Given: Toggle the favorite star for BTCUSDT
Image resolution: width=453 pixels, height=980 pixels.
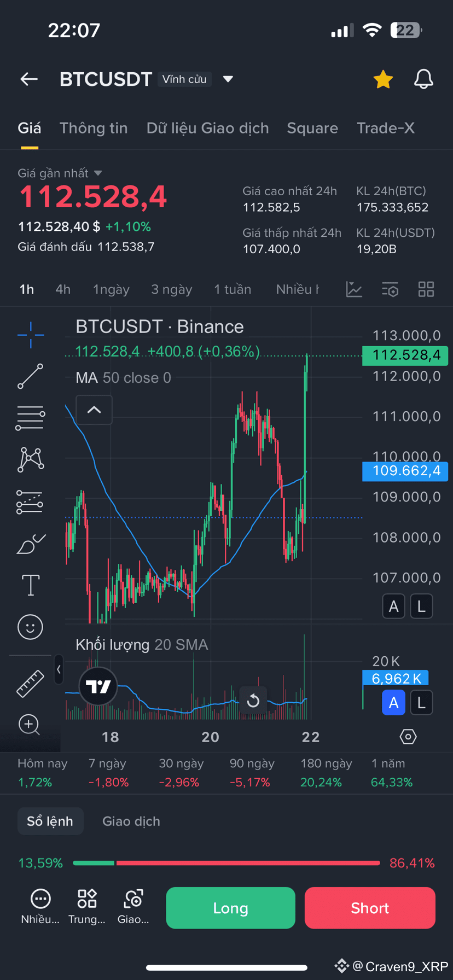Looking at the screenshot, I should pyautogui.click(x=383, y=79).
